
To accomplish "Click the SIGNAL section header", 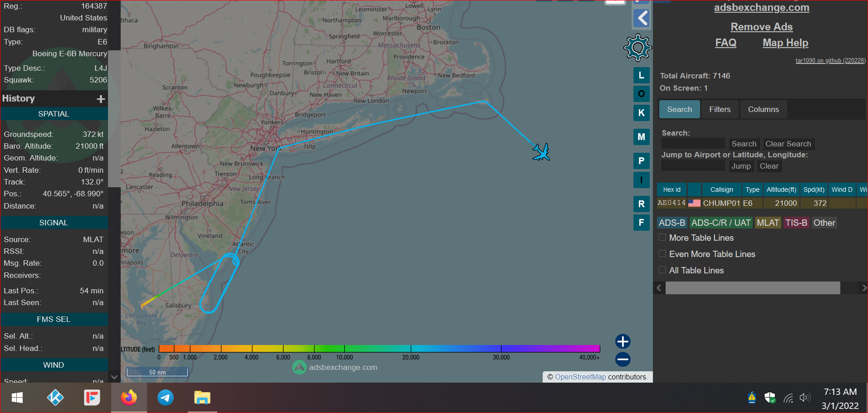I will pos(54,223).
